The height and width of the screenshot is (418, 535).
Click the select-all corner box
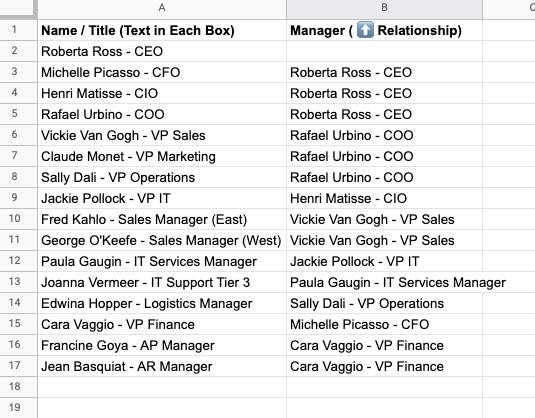[18, 8]
